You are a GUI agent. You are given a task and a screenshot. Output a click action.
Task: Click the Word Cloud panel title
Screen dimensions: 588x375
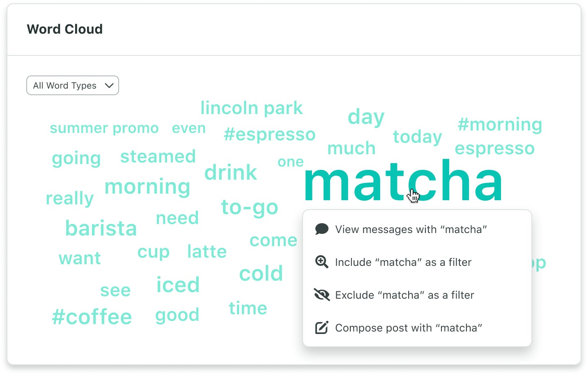tap(64, 29)
